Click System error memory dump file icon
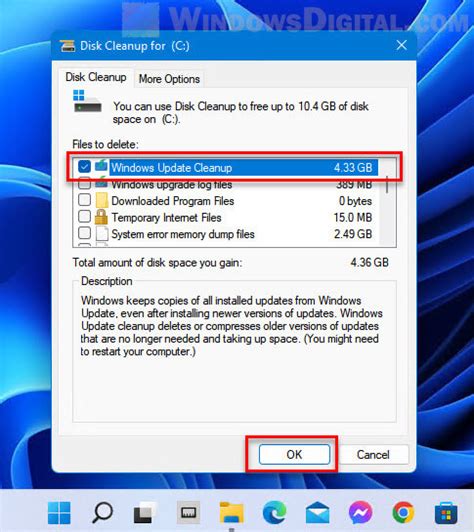 coord(102,233)
